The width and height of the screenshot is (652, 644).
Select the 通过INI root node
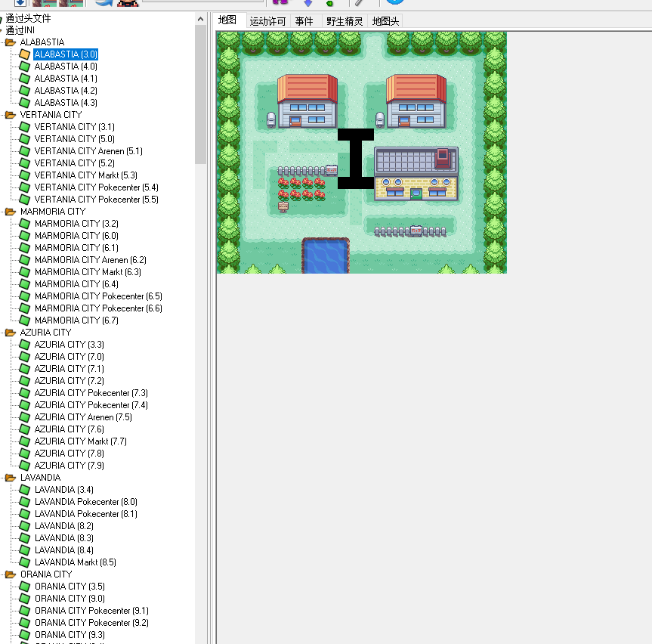click(x=20, y=30)
